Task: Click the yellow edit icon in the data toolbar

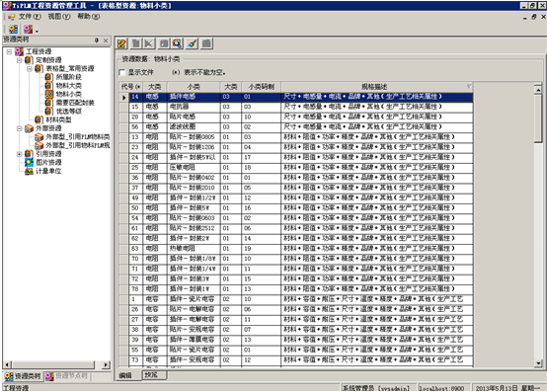Action: tap(121, 43)
